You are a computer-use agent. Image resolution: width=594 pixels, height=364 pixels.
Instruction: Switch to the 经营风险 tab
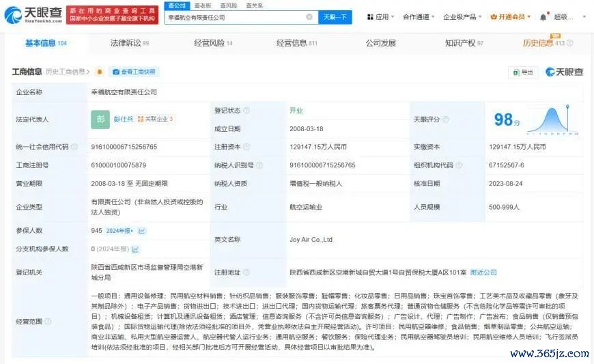coord(213,43)
